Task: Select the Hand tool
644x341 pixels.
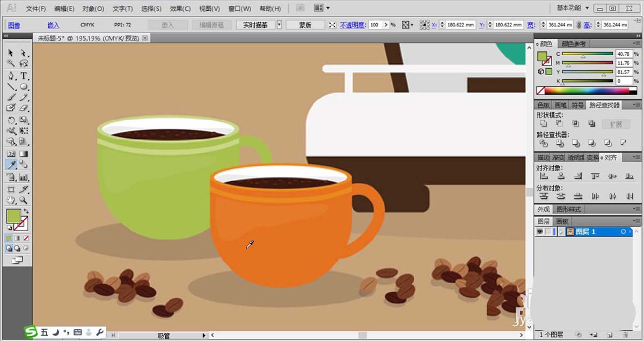Action: tap(11, 200)
